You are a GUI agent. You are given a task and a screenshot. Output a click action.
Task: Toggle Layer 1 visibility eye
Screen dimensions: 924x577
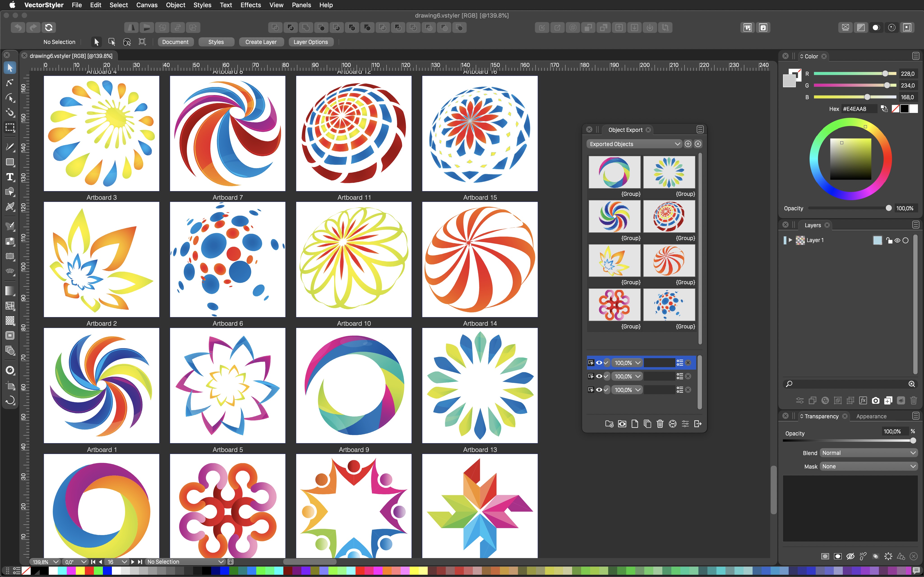897,240
